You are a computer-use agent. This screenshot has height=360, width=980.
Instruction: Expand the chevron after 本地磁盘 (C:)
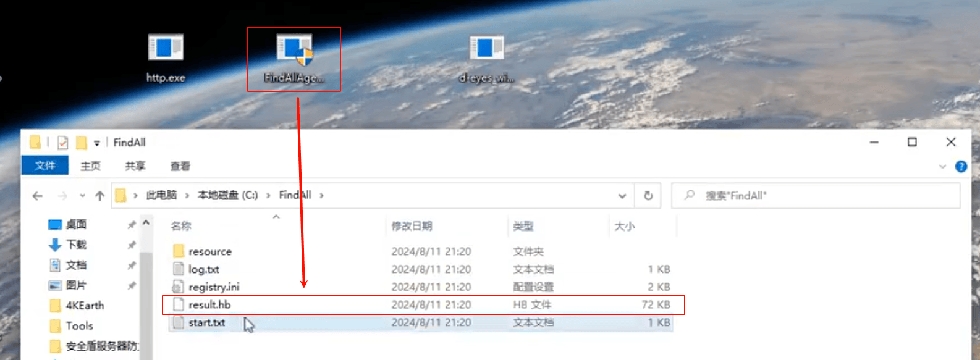coord(268,196)
